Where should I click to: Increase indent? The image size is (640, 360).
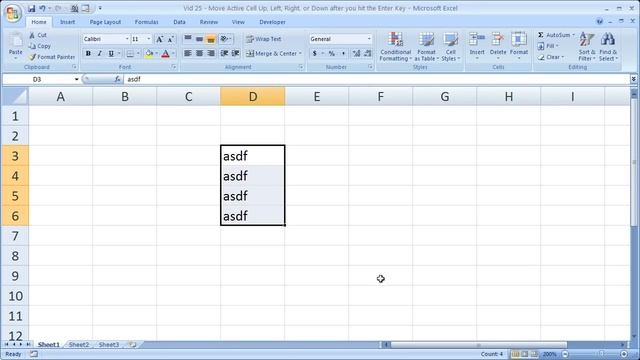click(x=236, y=53)
